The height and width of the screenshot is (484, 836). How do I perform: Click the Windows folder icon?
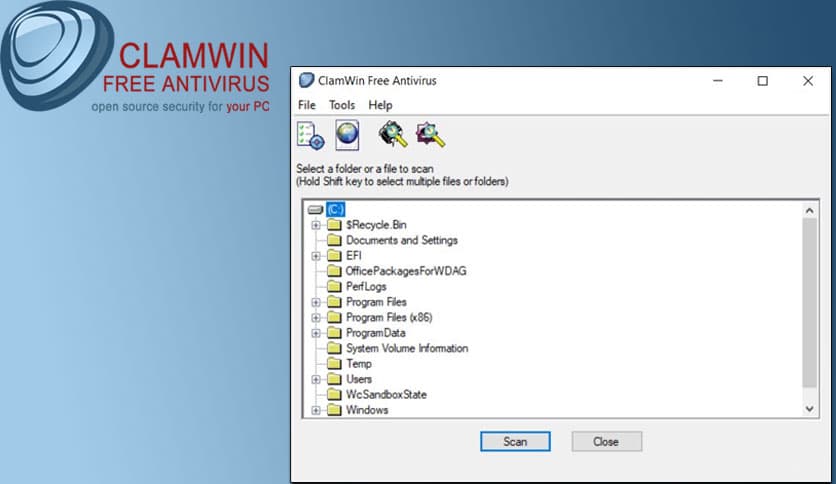334,410
